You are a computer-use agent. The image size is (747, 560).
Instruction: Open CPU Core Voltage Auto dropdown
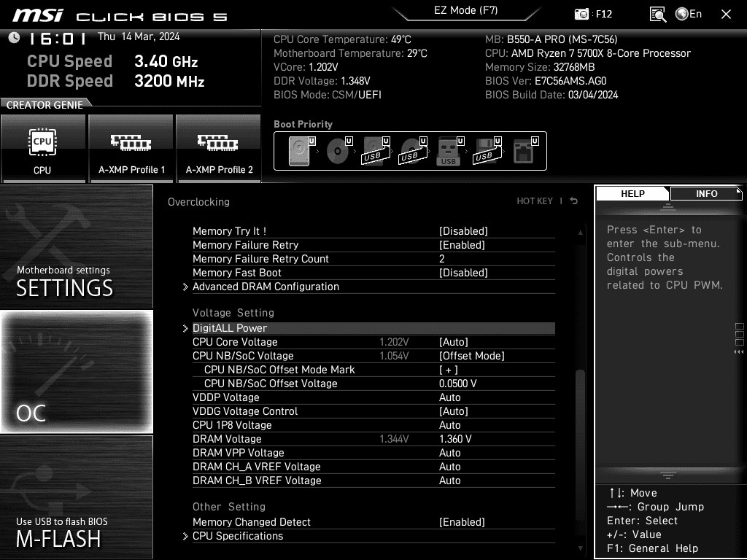454,342
